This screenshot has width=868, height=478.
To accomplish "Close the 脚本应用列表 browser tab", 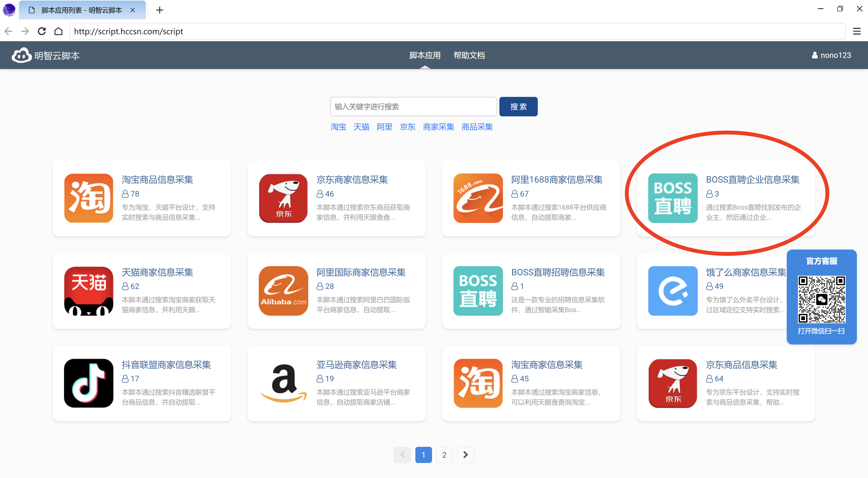I will pos(133,10).
